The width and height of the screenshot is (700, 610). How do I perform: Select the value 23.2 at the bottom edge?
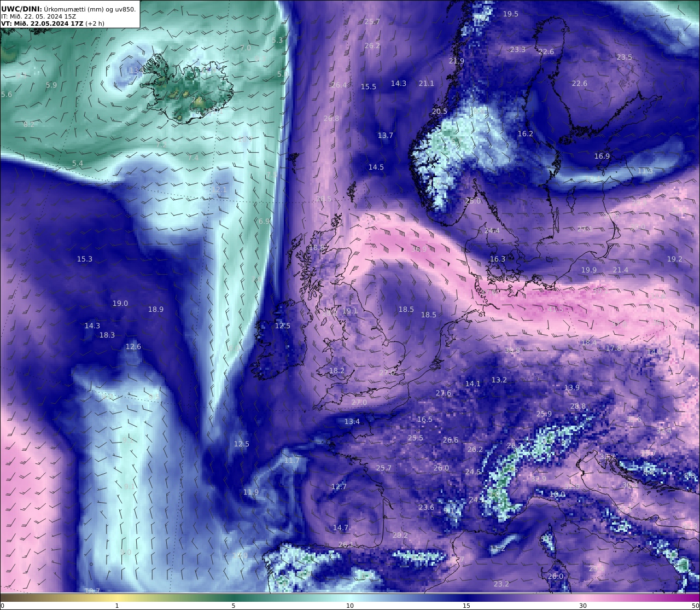click(501, 584)
